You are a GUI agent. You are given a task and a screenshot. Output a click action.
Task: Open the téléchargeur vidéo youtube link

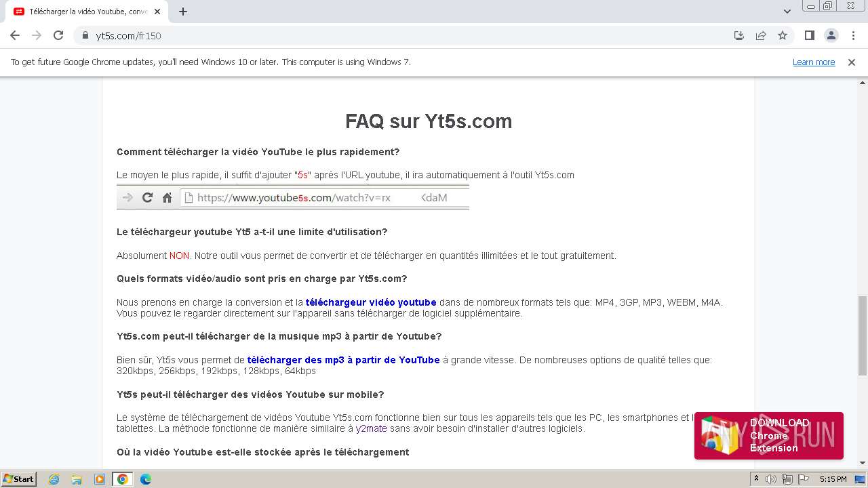pyautogui.click(x=371, y=302)
